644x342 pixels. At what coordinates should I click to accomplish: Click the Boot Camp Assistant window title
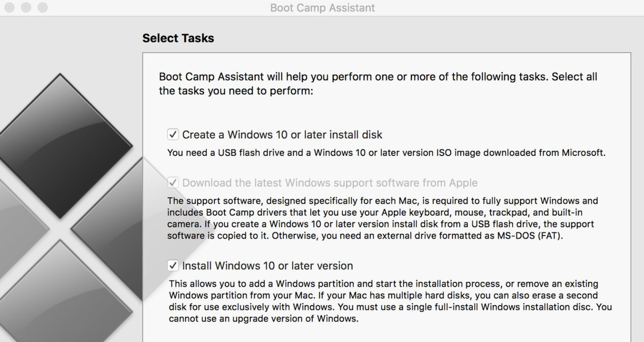322,8
